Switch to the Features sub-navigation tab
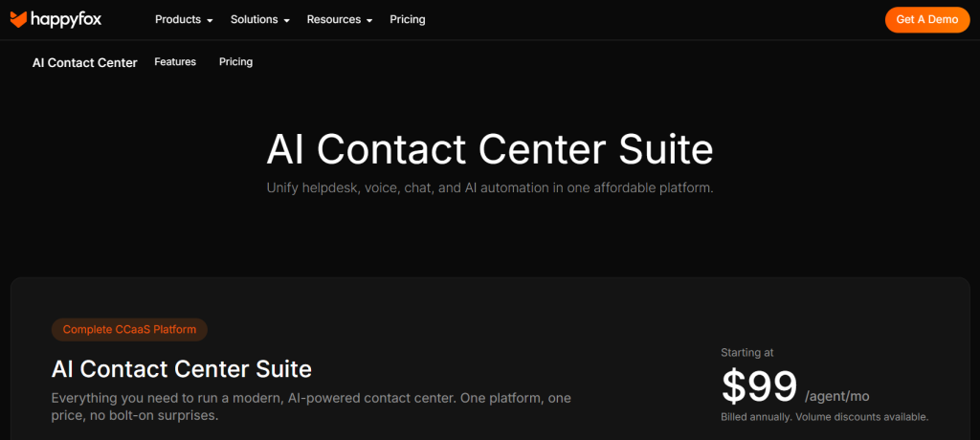980x440 pixels. (x=175, y=62)
